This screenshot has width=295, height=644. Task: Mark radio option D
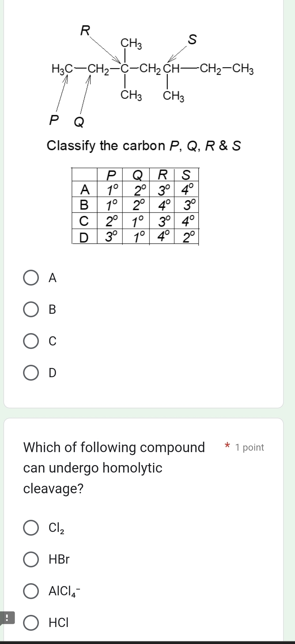click(x=31, y=373)
